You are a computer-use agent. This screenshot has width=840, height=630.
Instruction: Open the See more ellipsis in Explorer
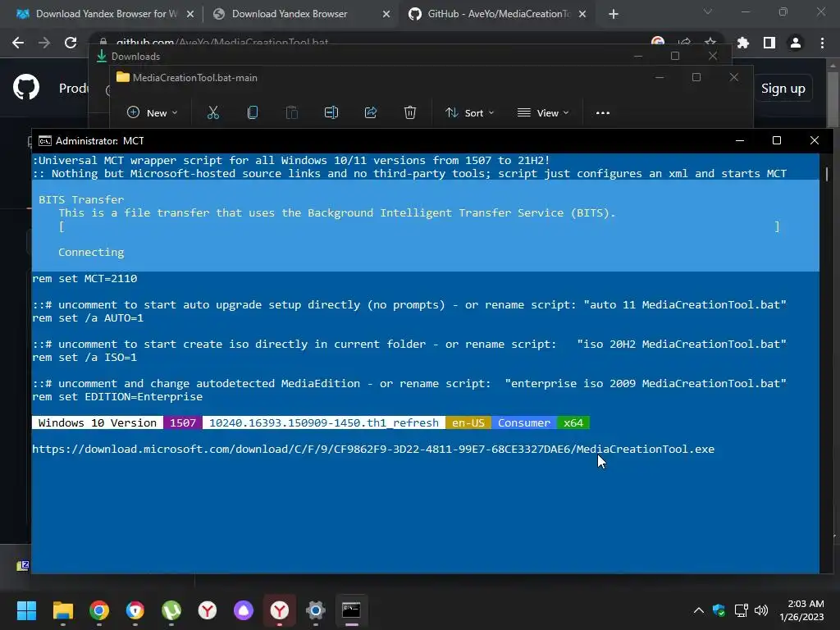click(x=603, y=113)
